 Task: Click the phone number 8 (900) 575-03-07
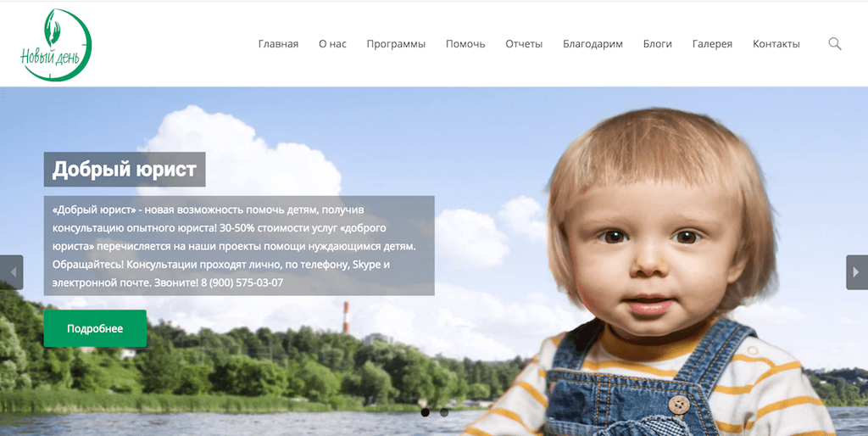pos(242,282)
